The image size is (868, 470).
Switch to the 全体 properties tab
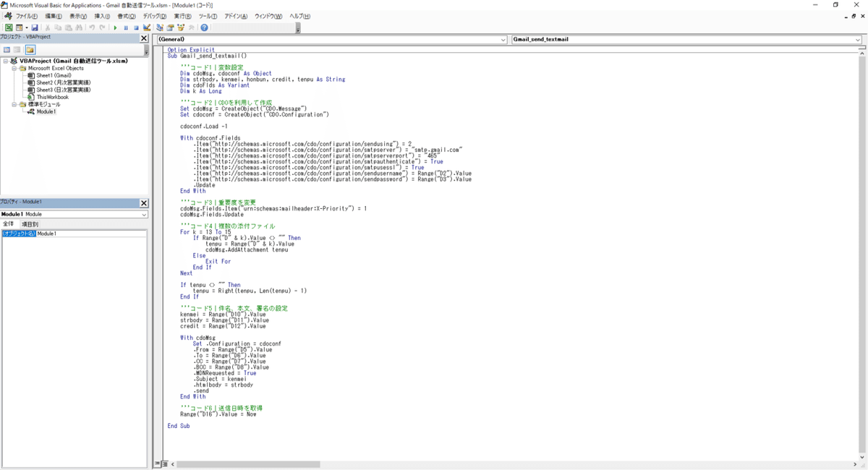[x=9, y=224]
